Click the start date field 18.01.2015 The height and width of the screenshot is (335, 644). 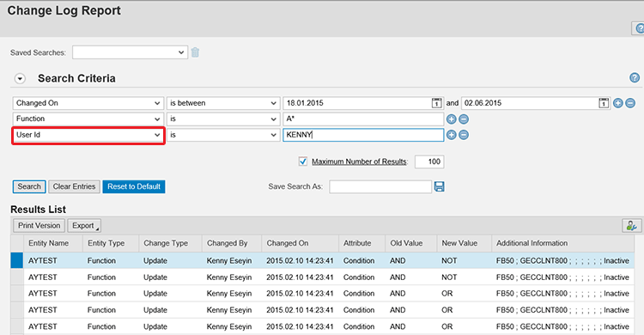tap(358, 103)
